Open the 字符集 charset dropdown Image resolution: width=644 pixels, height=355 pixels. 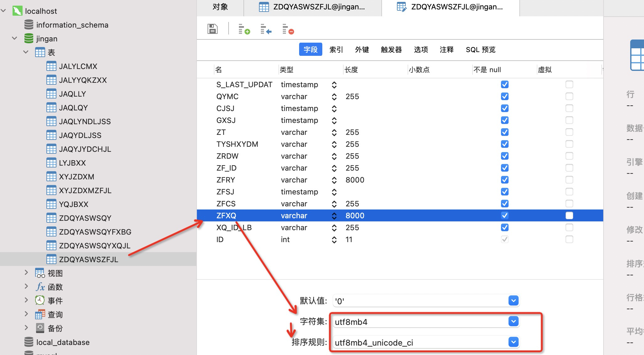(x=513, y=321)
